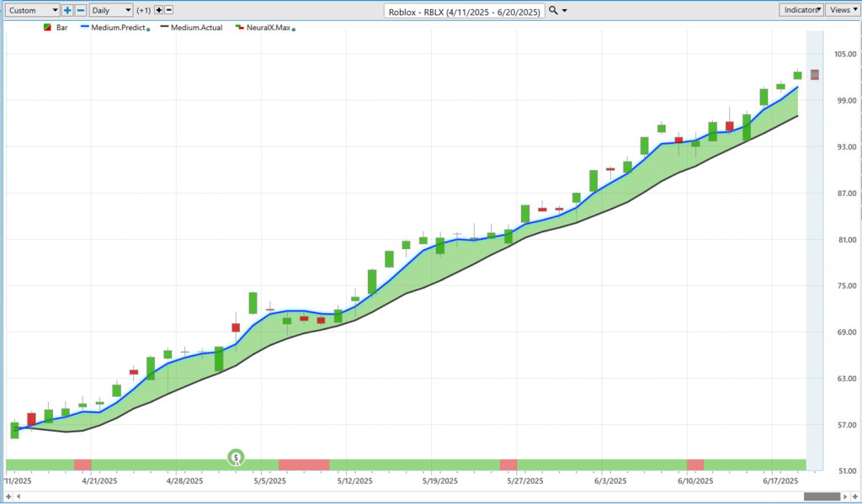Screen dimensions: 862x504
Task: Open the Indicators menu
Action: coord(801,10)
